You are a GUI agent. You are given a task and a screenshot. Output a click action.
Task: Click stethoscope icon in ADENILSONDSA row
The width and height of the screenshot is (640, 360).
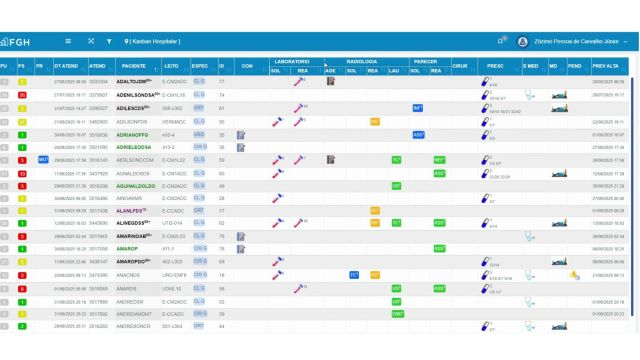[530, 95]
